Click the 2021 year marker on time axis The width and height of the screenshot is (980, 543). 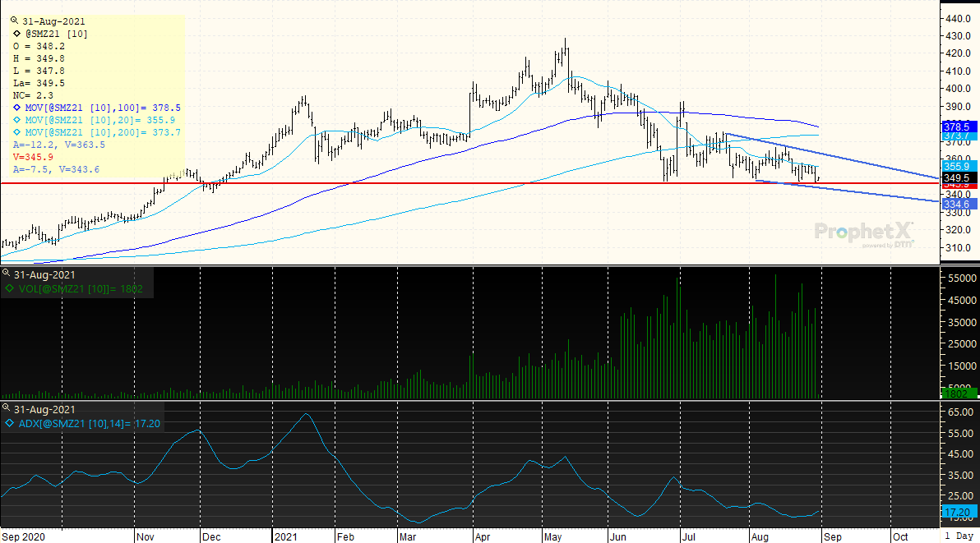284,536
